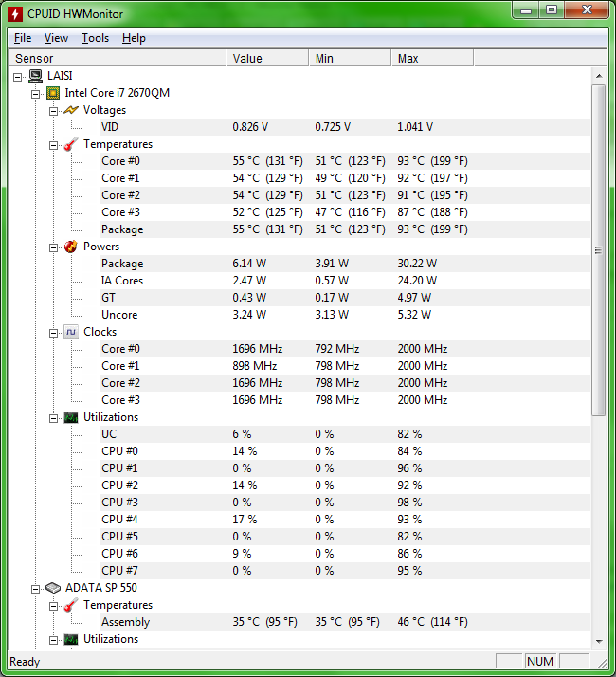The image size is (616, 677).
Task: Open the View menu
Action: point(56,38)
